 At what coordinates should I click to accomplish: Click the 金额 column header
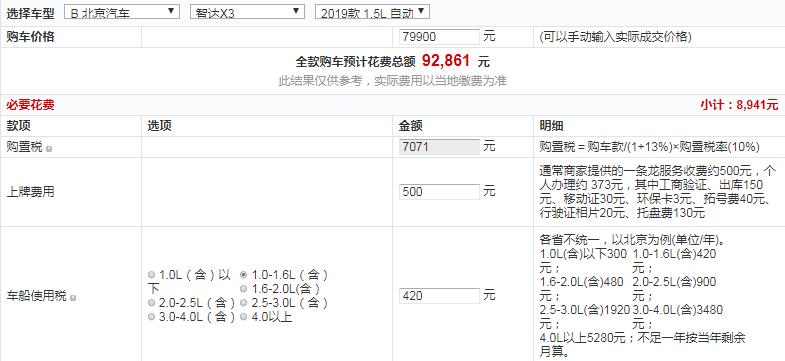click(x=411, y=126)
